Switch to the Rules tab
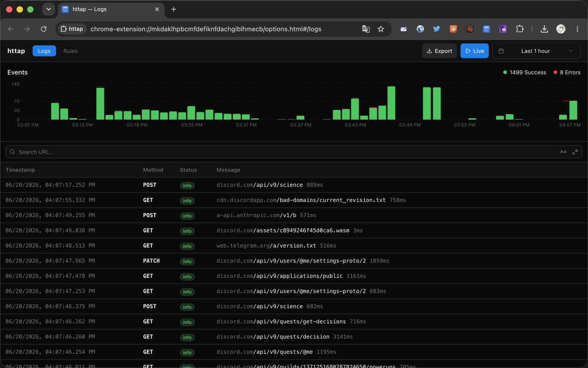 click(x=70, y=51)
